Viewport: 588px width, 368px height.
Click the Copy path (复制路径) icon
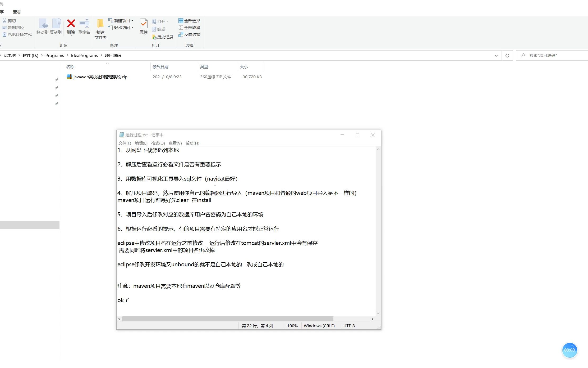coord(4,28)
